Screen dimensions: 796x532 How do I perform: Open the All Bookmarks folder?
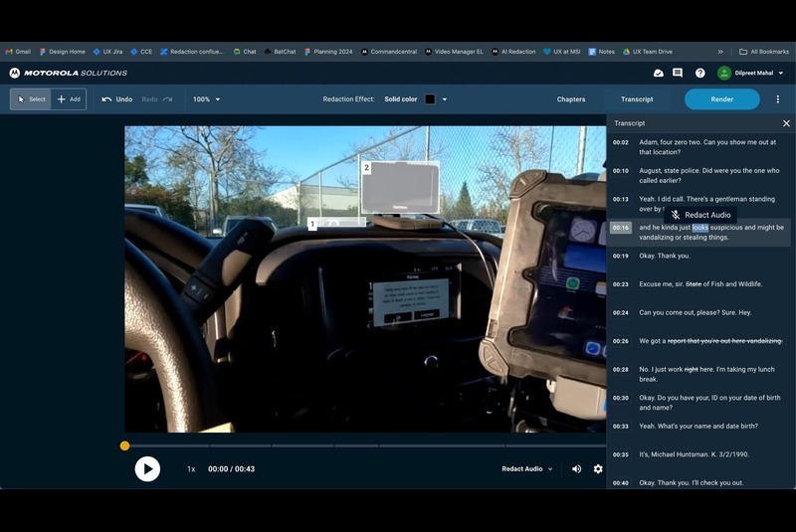[764, 52]
